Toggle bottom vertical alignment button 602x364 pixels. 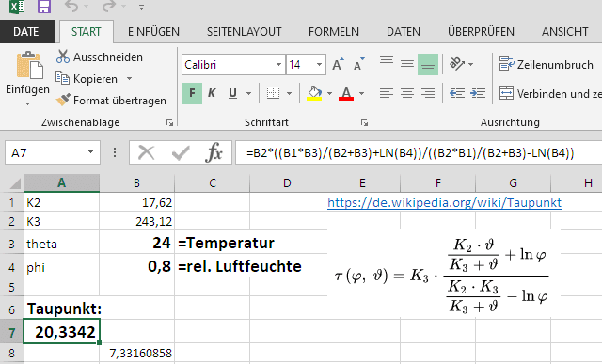point(428,64)
